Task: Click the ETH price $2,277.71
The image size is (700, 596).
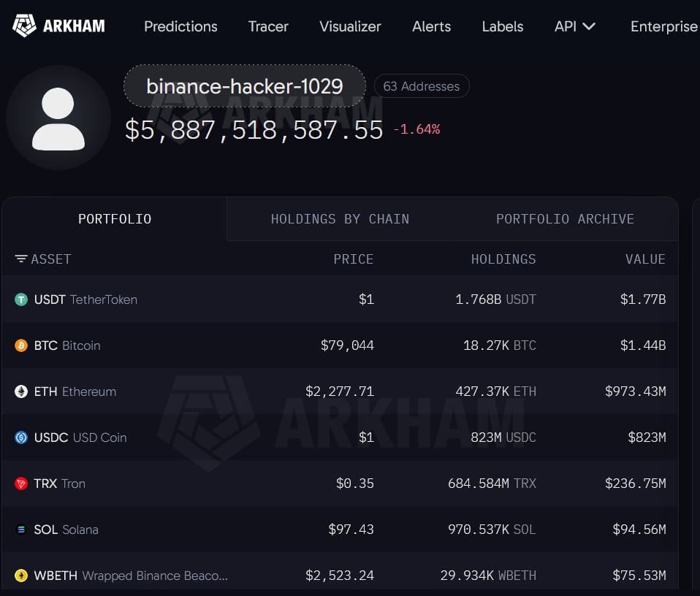Action: point(340,391)
